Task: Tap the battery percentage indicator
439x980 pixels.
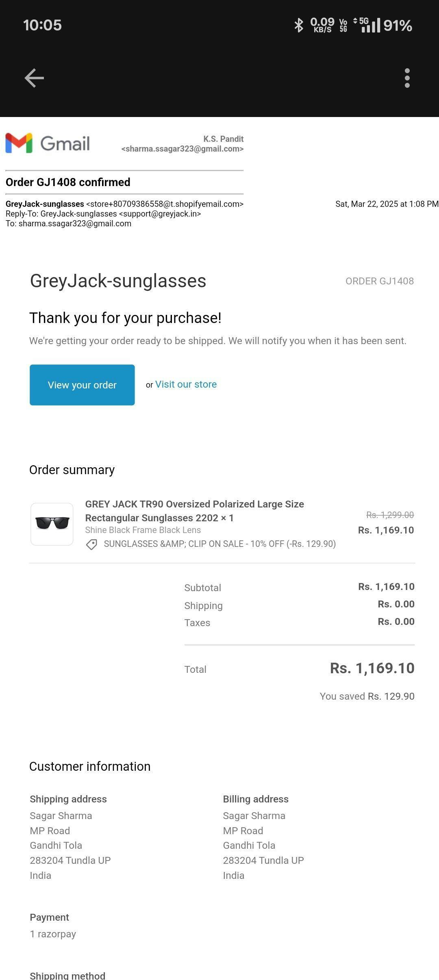Action: 398,26
